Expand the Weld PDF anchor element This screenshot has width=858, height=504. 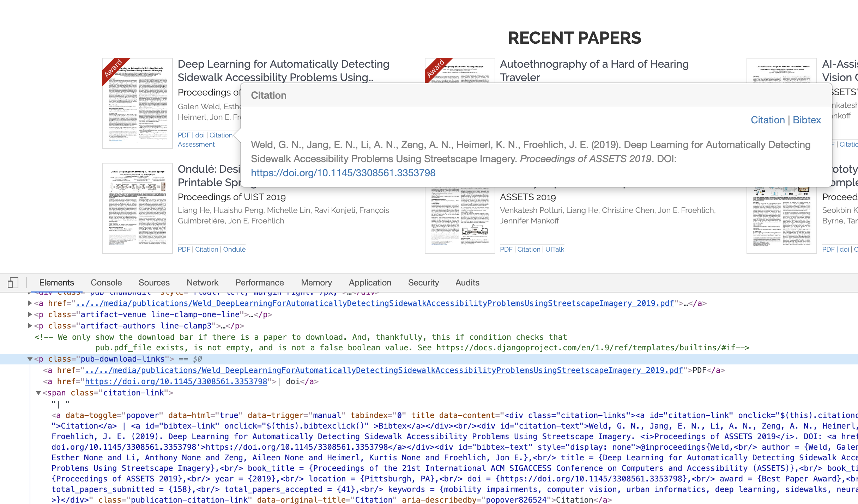[x=30, y=303]
